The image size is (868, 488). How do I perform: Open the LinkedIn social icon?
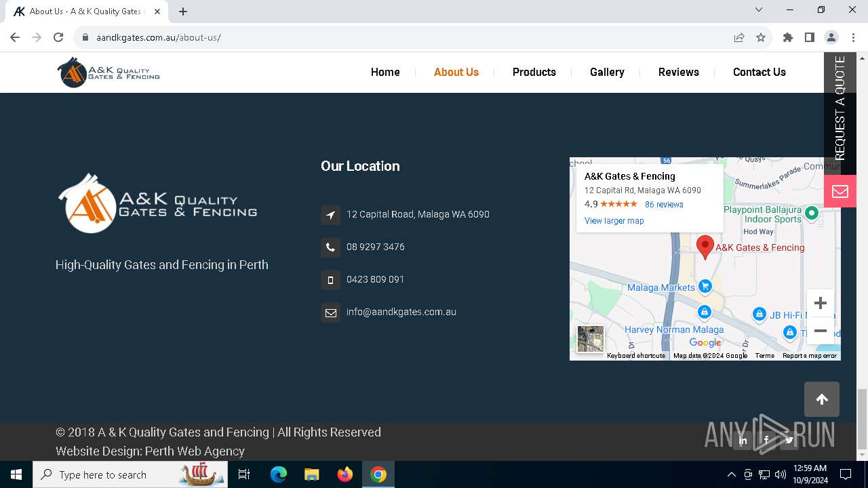click(x=743, y=441)
